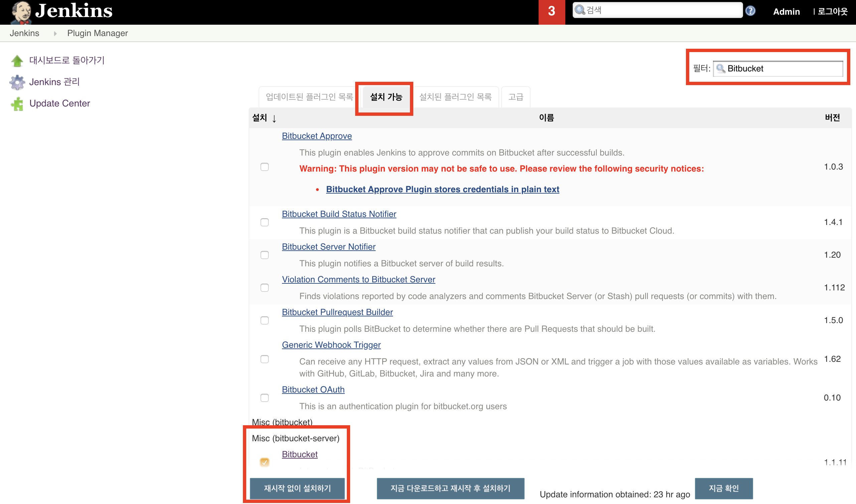Screen dimensions: 856x504
Task: Click the Jenkins butler logo icon
Action: pyautogui.click(x=21, y=12)
